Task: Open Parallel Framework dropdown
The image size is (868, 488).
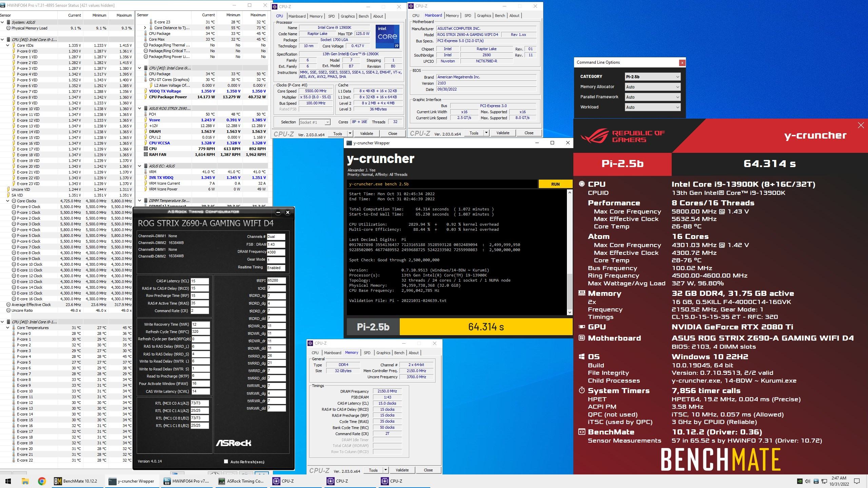Action: tap(653, 97)
